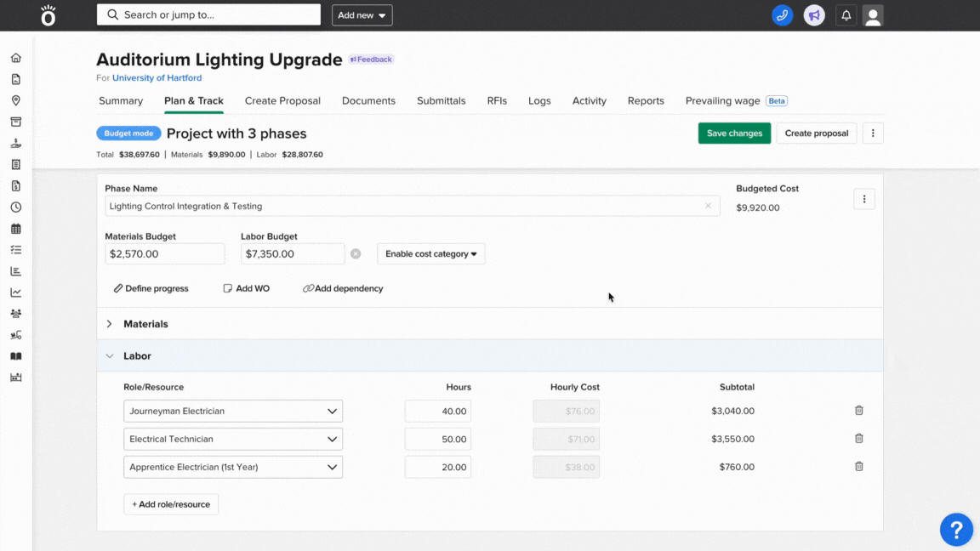Open the announcements megaphone icon
The width and height of the screenshot is (980, 551).
click(814, 15)
